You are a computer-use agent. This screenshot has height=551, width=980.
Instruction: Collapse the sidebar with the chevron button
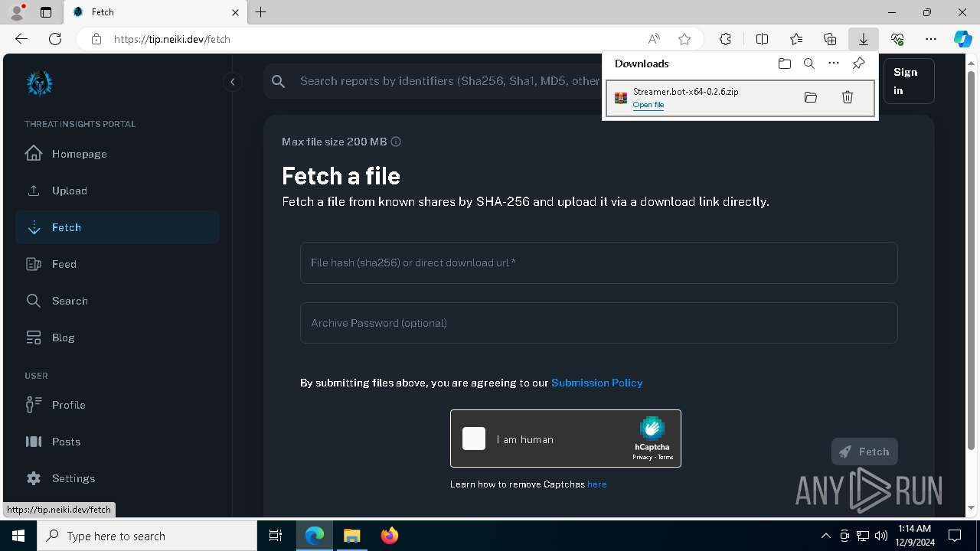232,82
